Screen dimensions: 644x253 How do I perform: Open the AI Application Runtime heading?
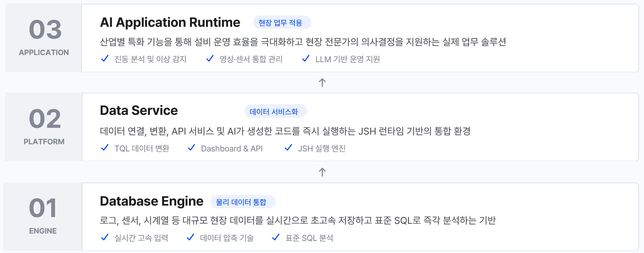[170, 22]
